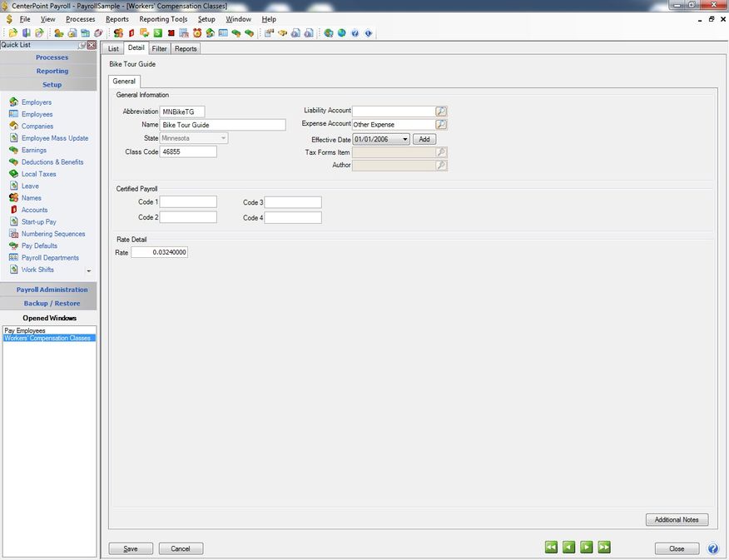
Task: Open help with the blue question mark icon
Action: 713,548
